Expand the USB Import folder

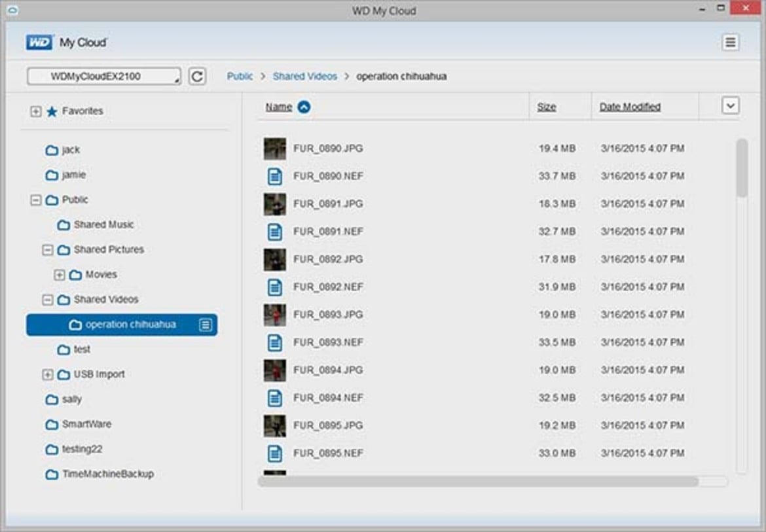pyautogui.click(x=47, y=374)
